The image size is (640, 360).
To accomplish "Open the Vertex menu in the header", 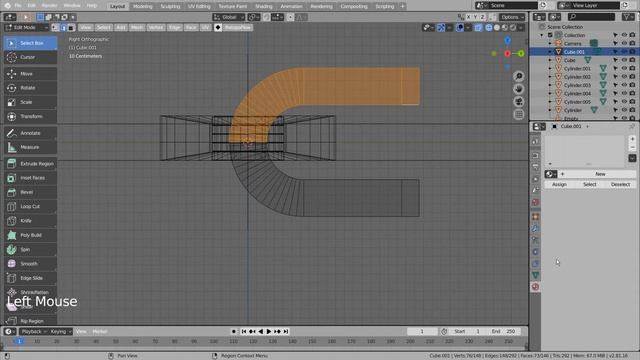I will pos(156,27).
